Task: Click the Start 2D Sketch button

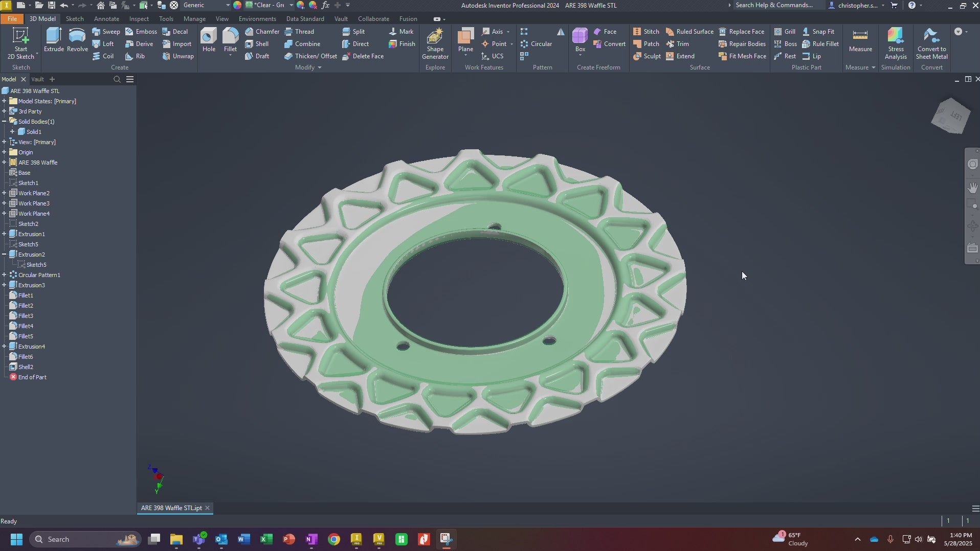Action: pos(21,43)
